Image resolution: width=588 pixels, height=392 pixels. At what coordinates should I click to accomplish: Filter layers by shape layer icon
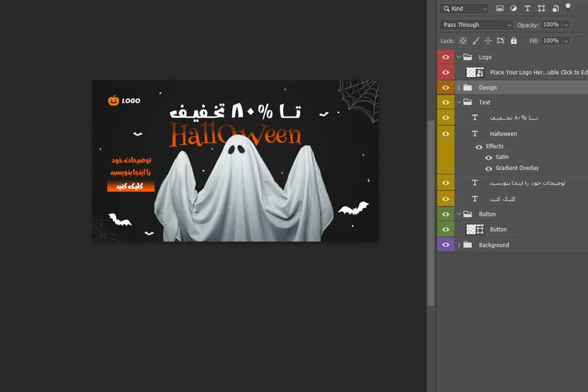(541, 9)
